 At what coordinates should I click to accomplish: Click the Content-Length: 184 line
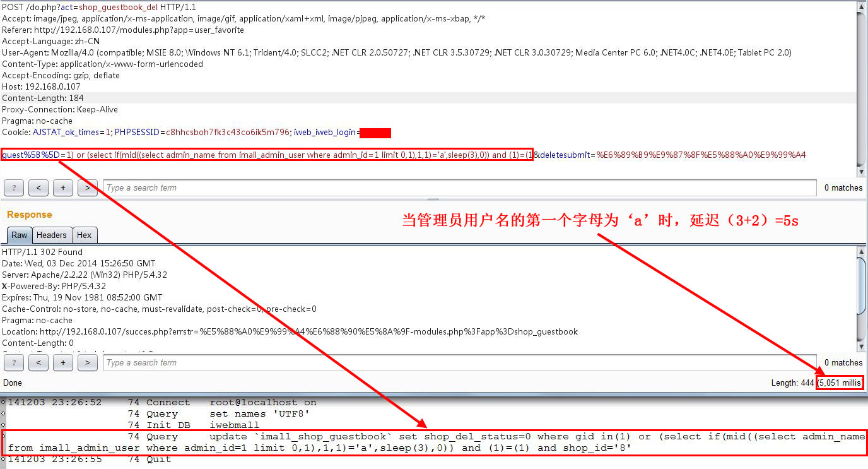click(43, 98)
